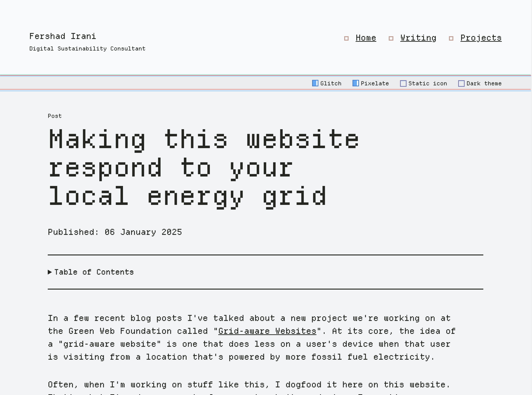Click the 'Dark theme' label text

coord(484,84)
